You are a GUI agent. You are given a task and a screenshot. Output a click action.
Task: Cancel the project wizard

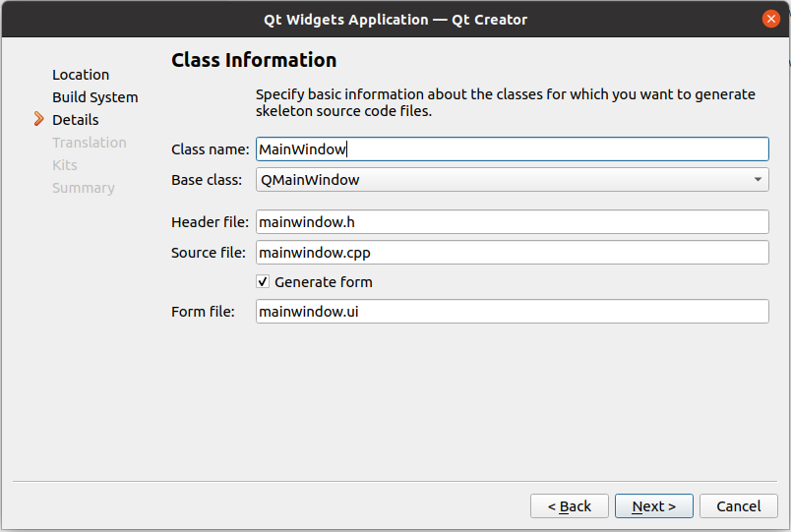738,506
